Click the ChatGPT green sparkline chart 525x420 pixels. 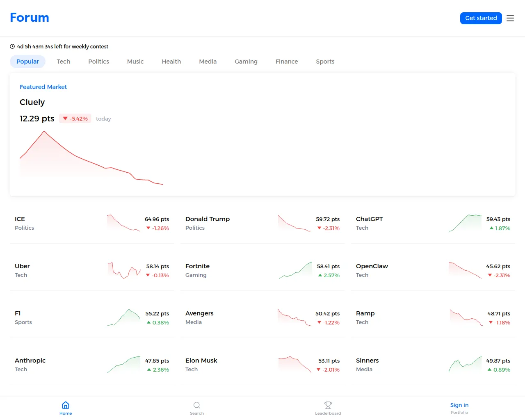click(465, 223)
